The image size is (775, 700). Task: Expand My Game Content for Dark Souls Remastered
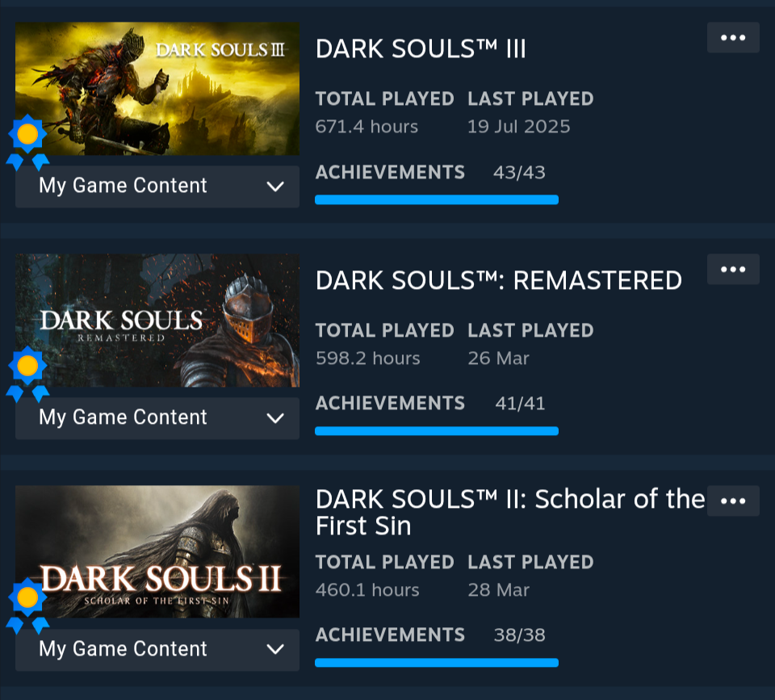(x=157, y=418)
